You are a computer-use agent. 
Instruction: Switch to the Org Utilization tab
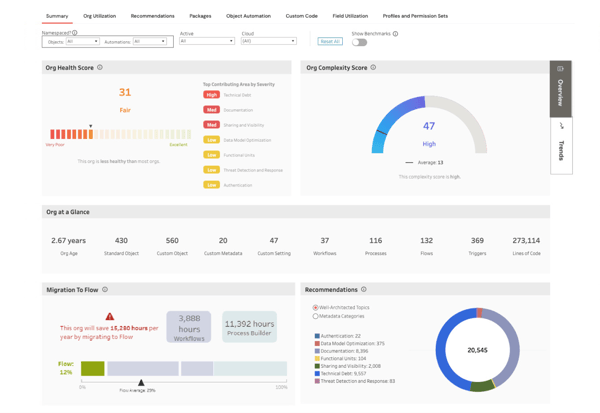pyautogui.click(x=99, y=16)
